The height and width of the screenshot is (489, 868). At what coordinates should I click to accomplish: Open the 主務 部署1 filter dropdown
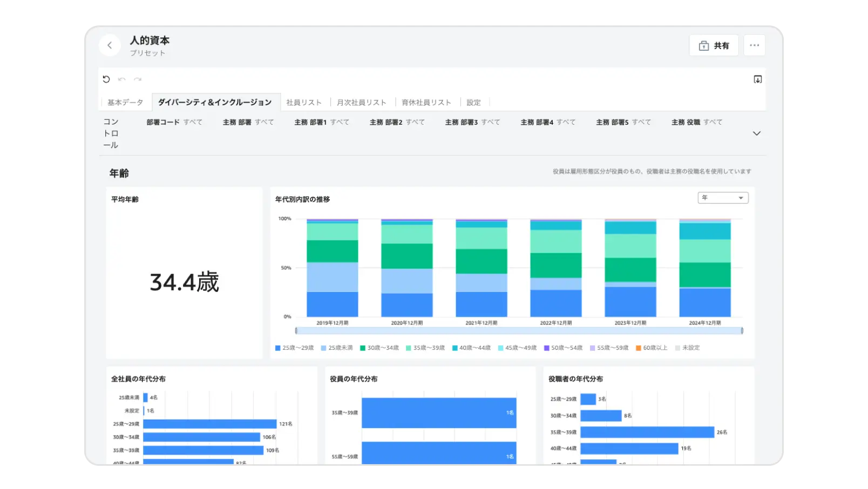[x=322, y=122]
